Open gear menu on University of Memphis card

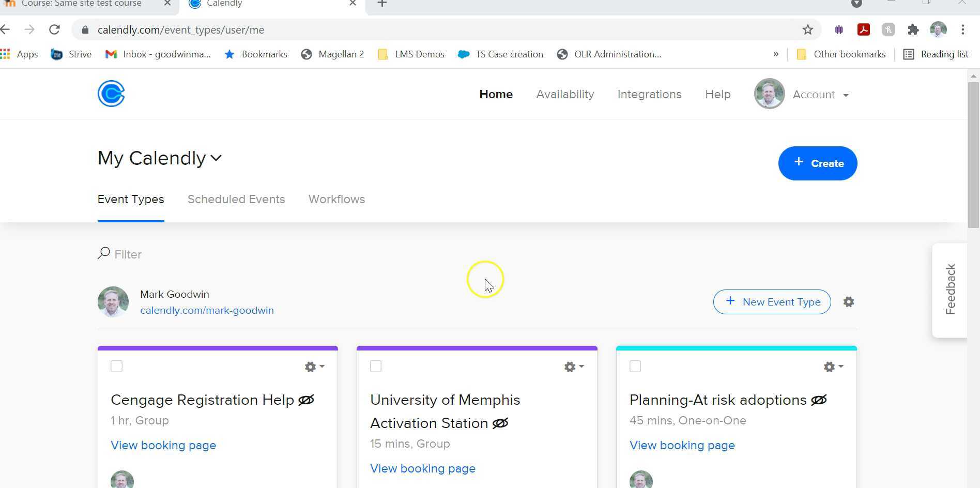pos(574,367)
